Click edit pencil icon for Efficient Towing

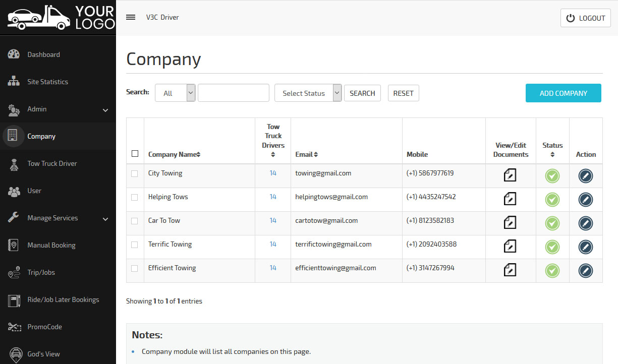585,271
